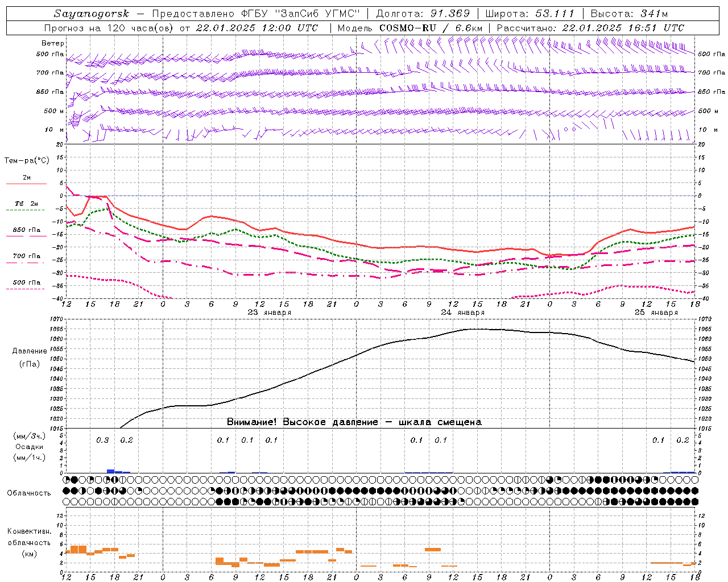
Task: Click 'Прогноз на 120 часа(ов)' forecast range text
Action: 109,28
